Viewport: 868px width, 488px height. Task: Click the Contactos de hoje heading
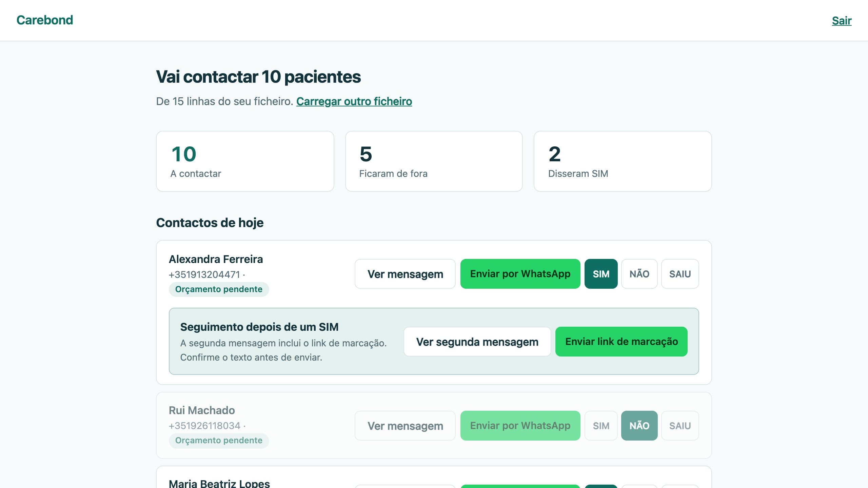tap(210, 223)
